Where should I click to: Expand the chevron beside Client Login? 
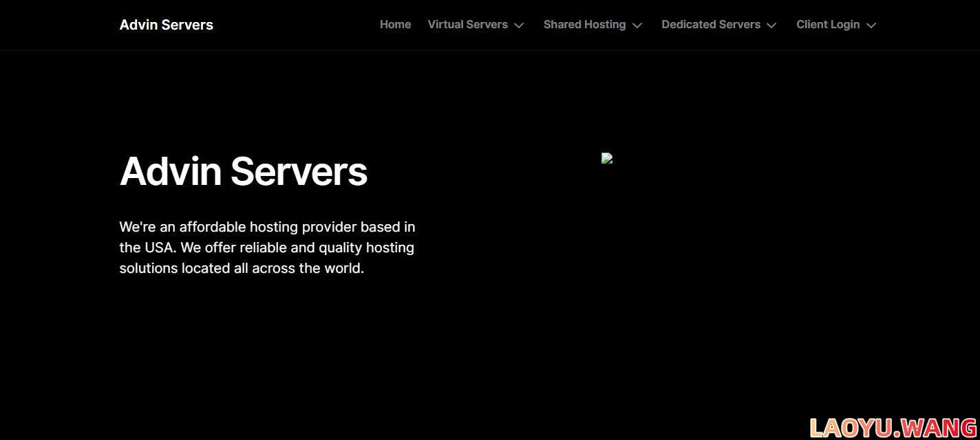871,25
